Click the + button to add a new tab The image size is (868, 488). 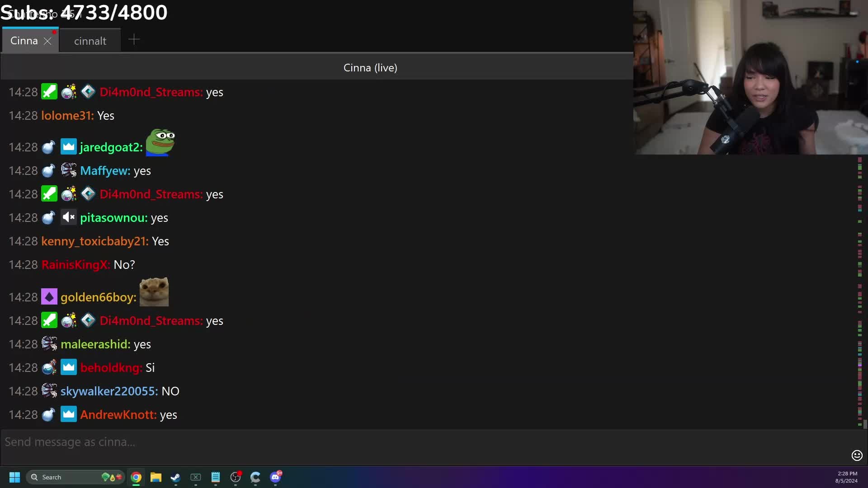pyautogui.click(x=134, y=39)
